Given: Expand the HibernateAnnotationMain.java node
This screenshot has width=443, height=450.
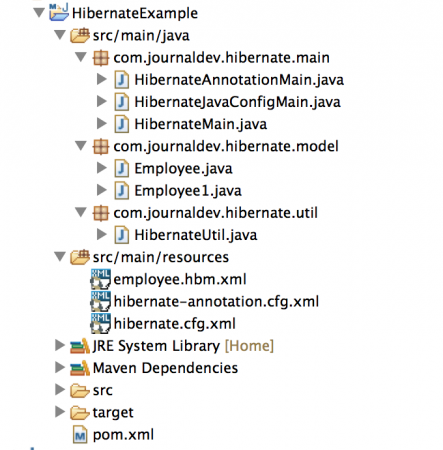Looking at the screenshot, I should click(102, 79).
